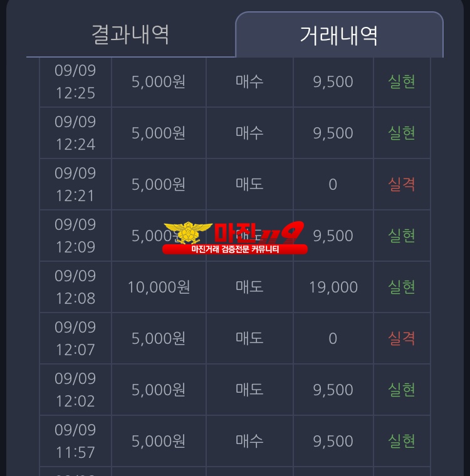Click the 09/09 12:08 date cell
The width and height of the screenshot is (470, 476).
(75, 287)
